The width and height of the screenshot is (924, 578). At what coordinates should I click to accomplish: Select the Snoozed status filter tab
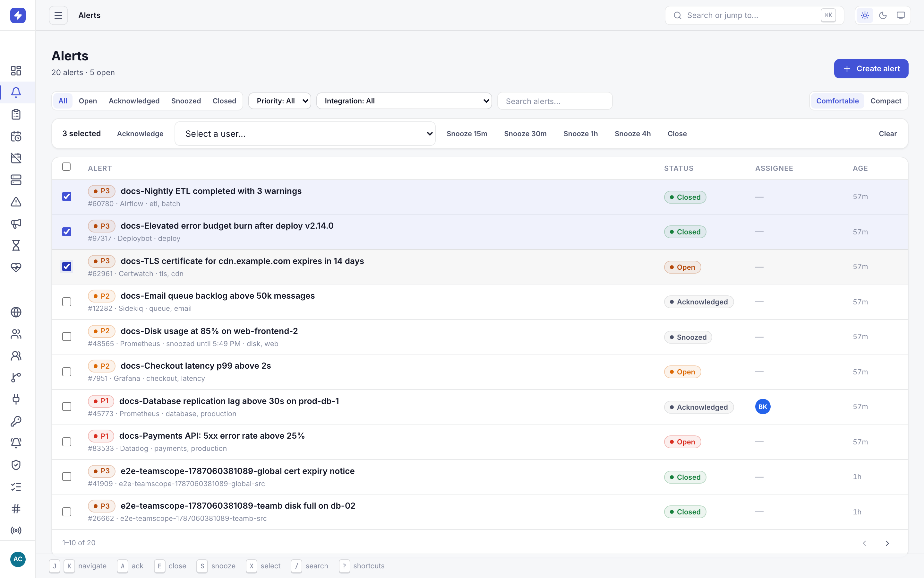(x=186, y=101)
